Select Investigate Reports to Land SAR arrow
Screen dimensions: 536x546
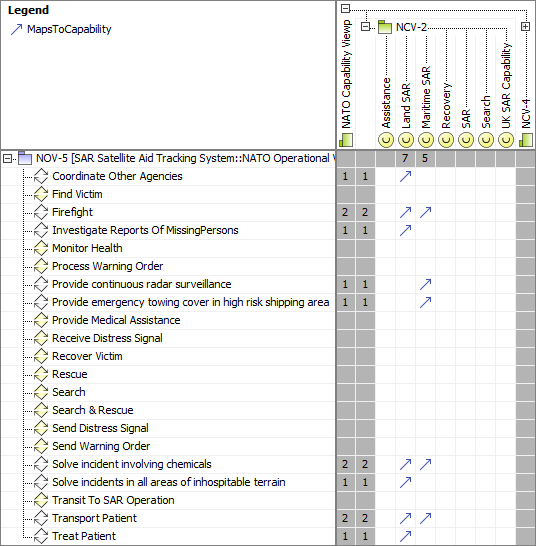click(x=405, y=230)
